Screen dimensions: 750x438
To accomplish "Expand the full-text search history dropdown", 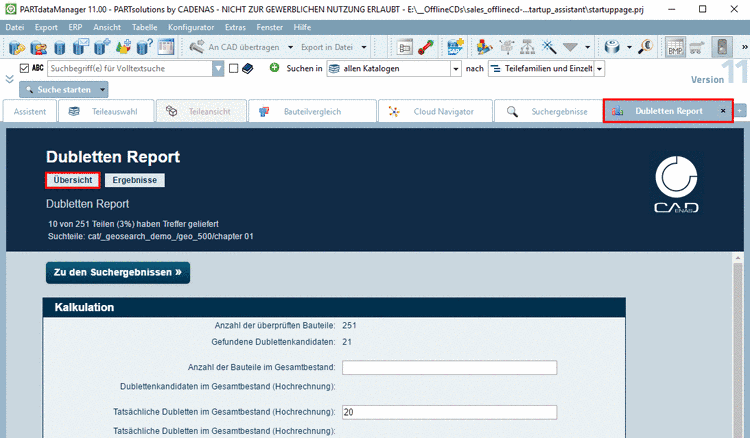I will tap(218, 68).
